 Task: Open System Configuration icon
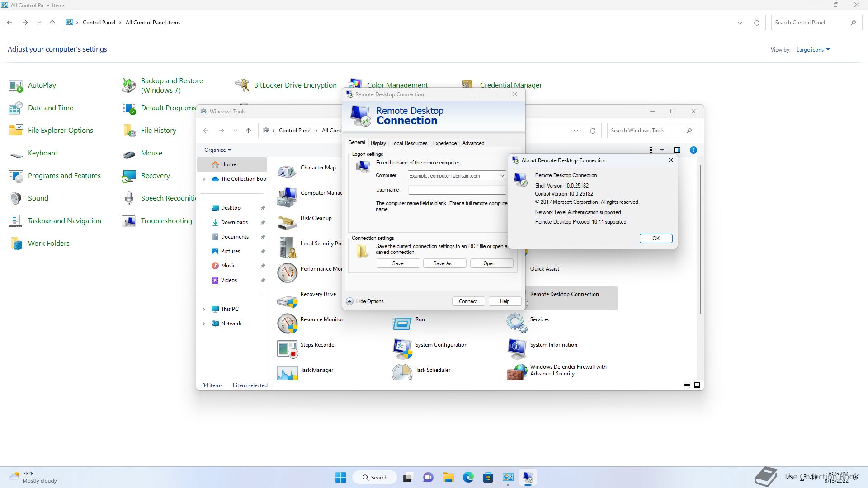point(402,349)
